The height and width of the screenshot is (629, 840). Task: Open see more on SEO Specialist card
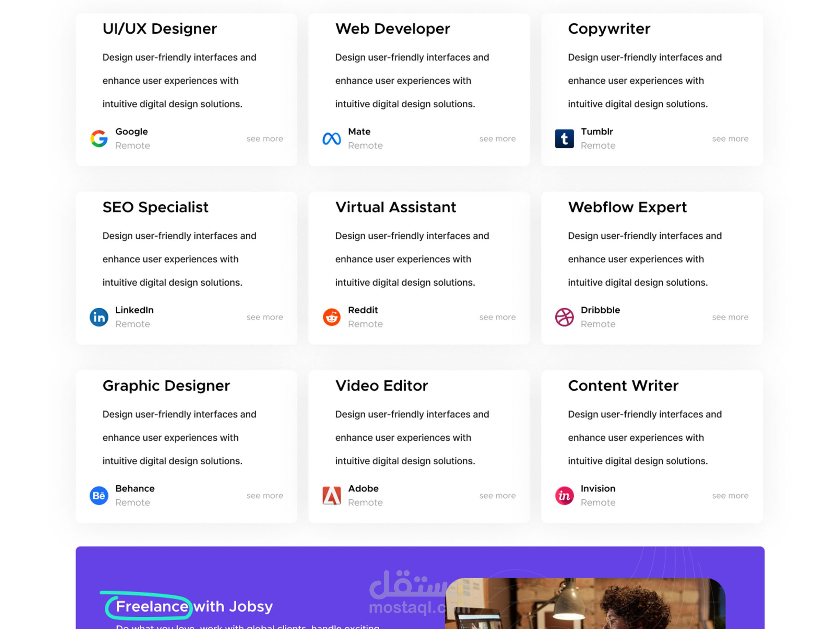click(x=265, y=317)
